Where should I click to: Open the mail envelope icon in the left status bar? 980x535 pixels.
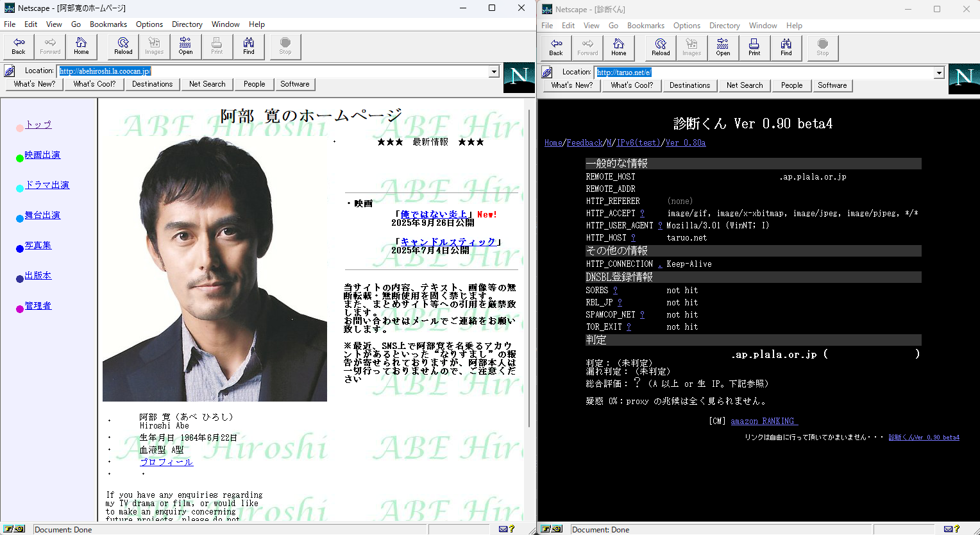[x=503, y=529]
